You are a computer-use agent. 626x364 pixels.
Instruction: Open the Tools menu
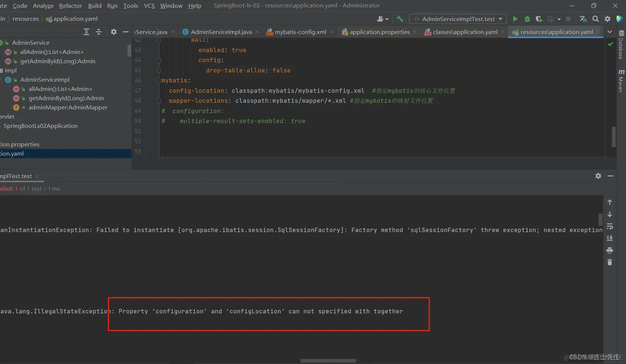pyautogui.click(x=131, y=6)
